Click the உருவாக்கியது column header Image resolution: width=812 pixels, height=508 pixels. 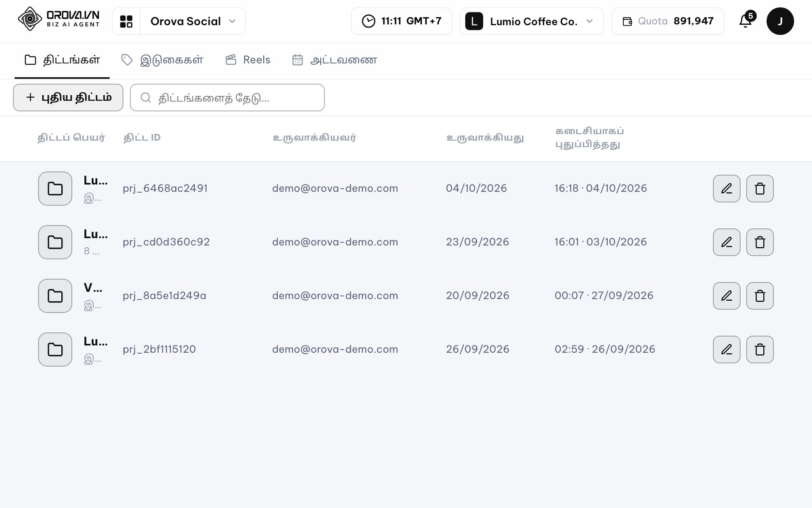[485, 138]
